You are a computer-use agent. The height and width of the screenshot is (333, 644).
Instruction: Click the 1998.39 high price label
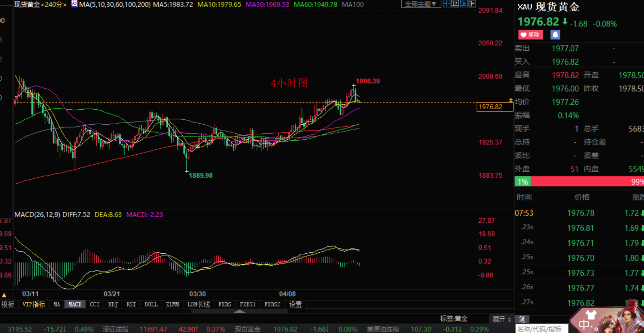coord(368,81)
